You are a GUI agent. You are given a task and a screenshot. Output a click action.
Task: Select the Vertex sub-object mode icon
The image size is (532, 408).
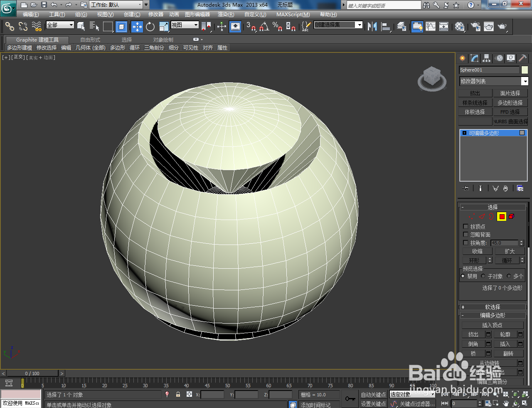472,216
